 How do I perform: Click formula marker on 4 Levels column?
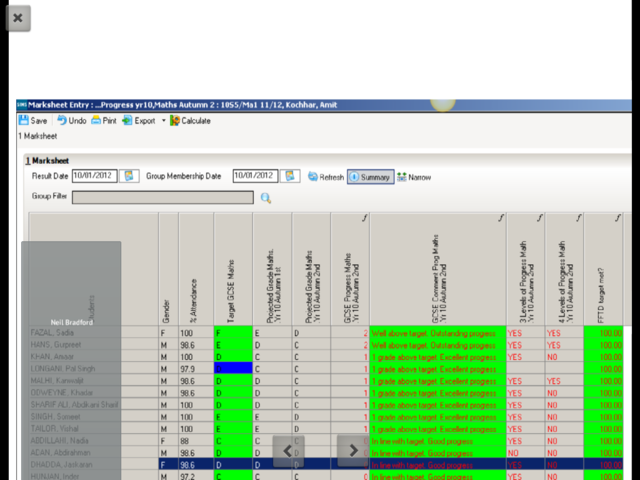click(578, 218)
